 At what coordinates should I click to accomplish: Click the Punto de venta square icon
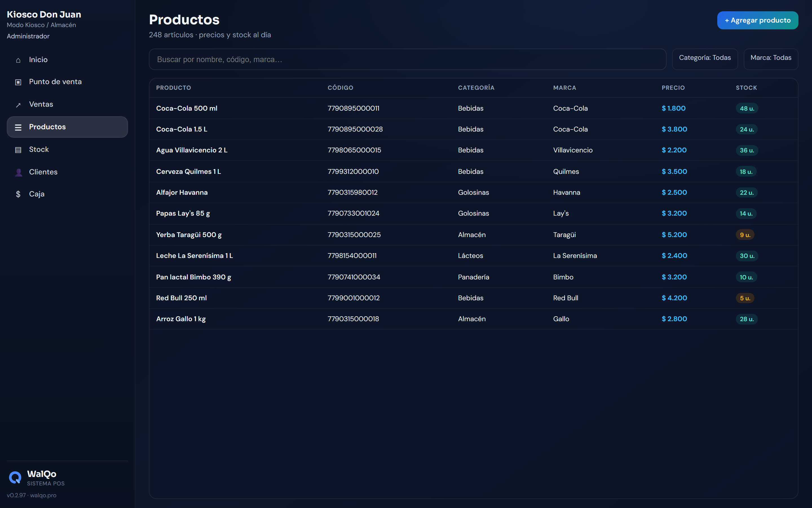coord(18,82)
